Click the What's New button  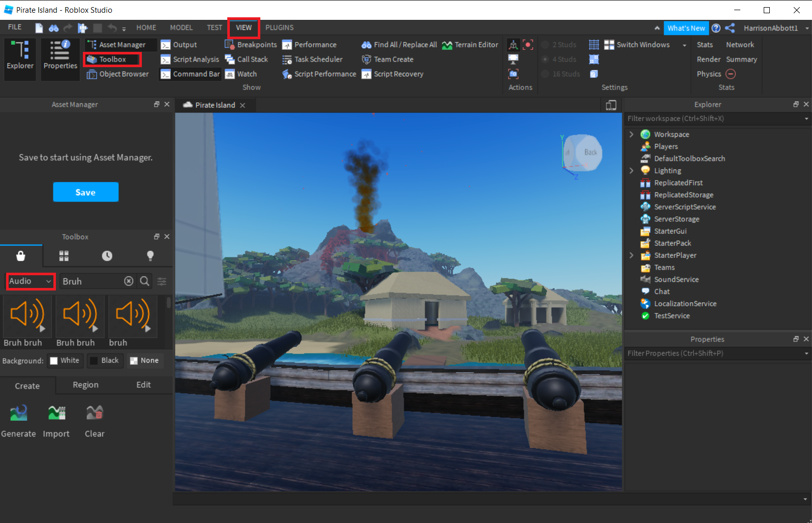686,28
